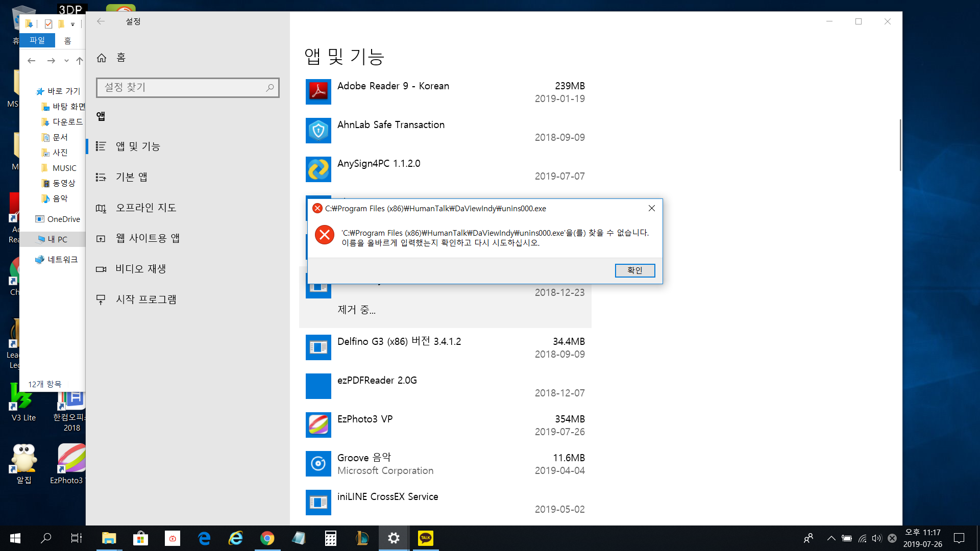The image size is (980, 551).
Task: Select 바탕 화면 in Explorer tree
Action: (63, 107)
